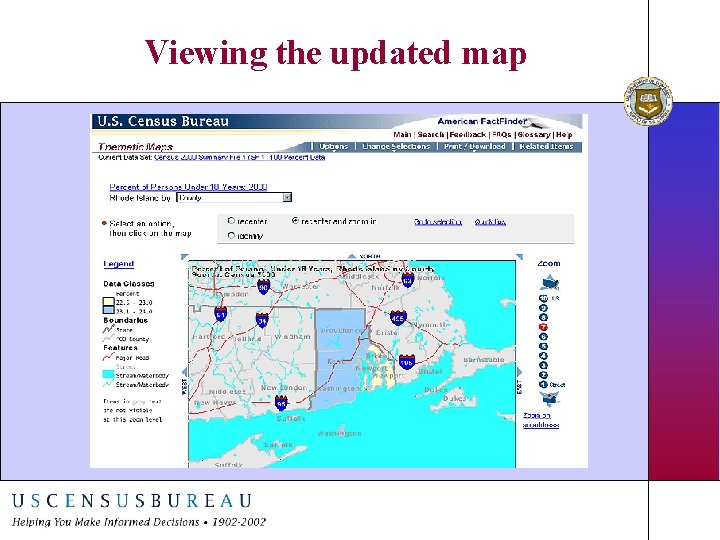The height and width of the screenshot is (540, 720).
Task: Open the Feedback link
Action: (x=467, y=135)
